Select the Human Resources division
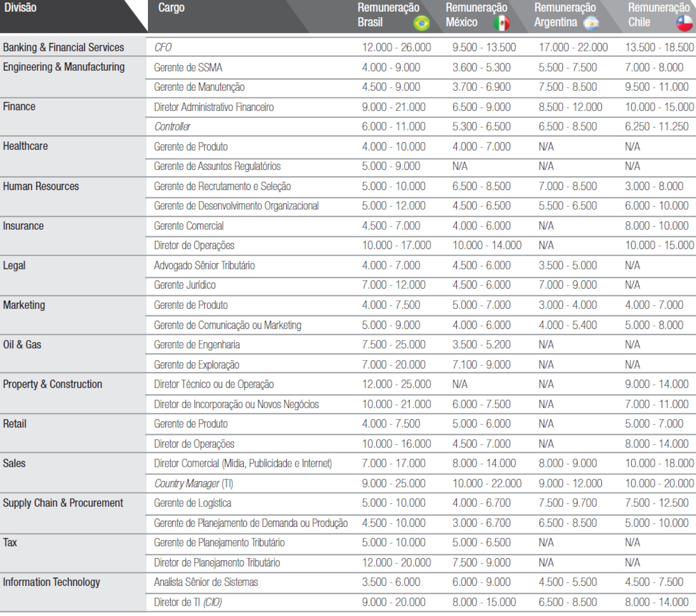Image resolution: width=696 pixels, height=616 pixels. point(41,186)
